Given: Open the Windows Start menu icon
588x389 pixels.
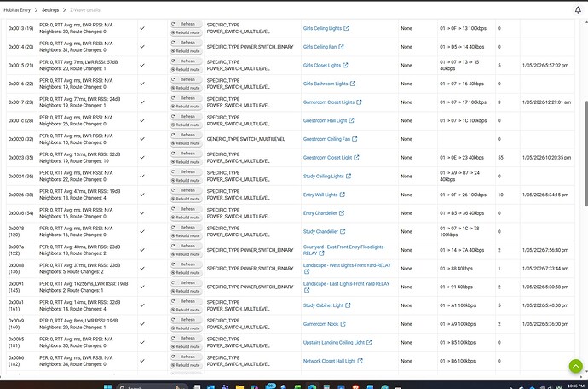Looking at the screenshot, I should (x=108, y=384).
